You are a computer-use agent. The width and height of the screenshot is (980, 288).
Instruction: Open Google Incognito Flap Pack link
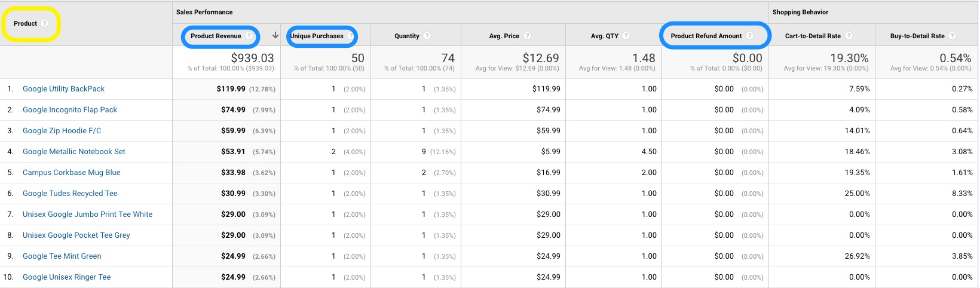coord(70,110)
